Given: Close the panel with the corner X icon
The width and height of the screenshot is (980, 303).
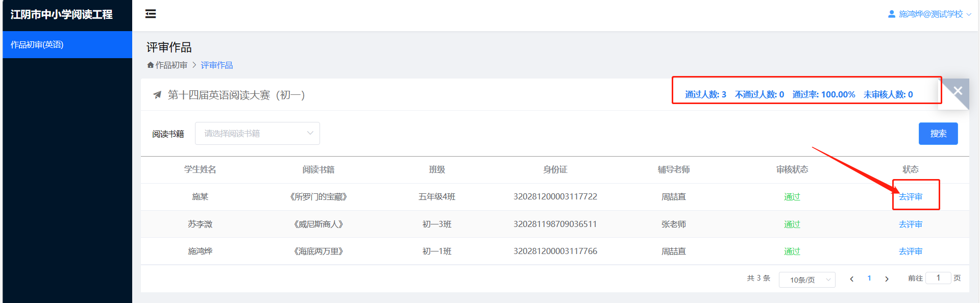Looking at the screenshot, I should coord(958,91).
